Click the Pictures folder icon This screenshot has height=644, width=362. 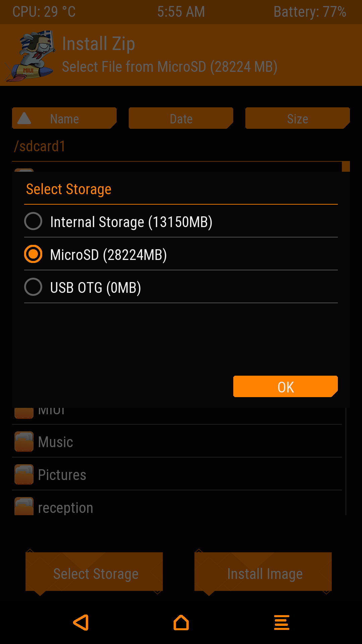coord(24,474)
